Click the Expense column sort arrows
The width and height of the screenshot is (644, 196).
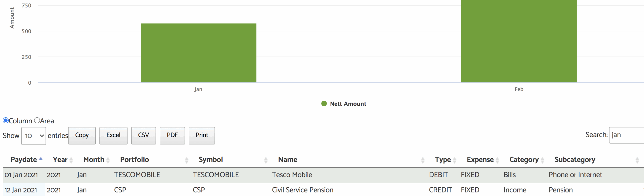click(497, 160)
